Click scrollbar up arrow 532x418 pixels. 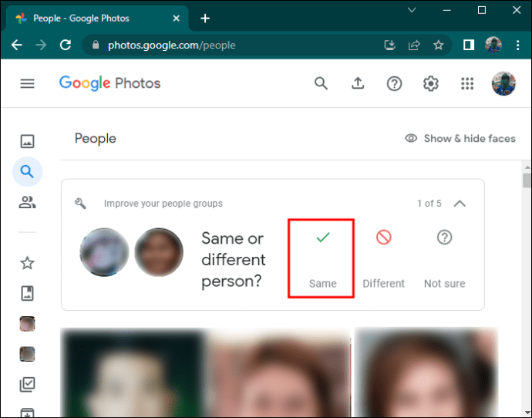coord(527,167)
